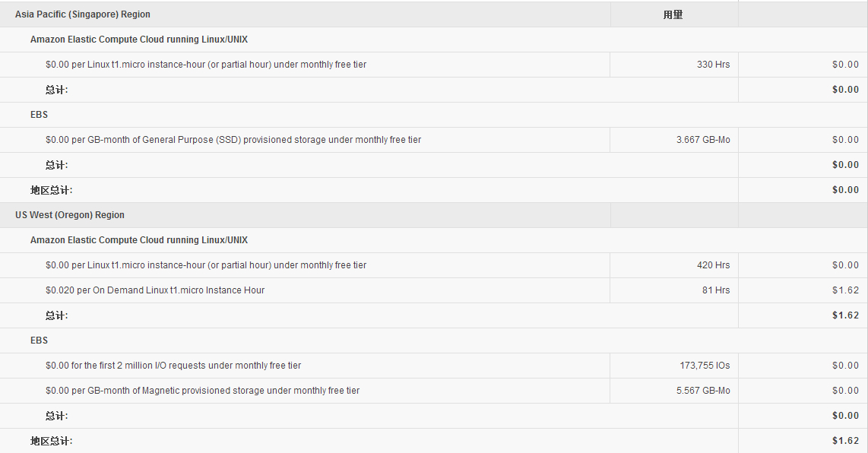Select the 173,755 IOs usage value
Image resolution: width=868 pixels, height=453 pixels.
coord(705,365)
